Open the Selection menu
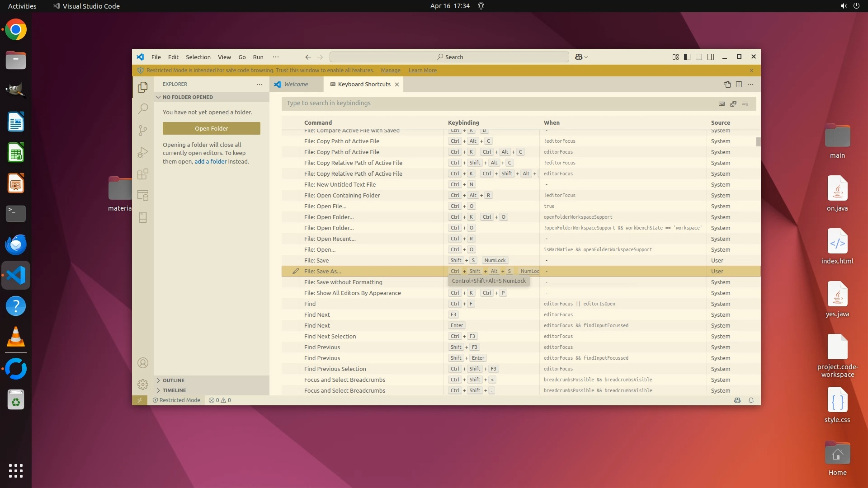 (198, 57)
